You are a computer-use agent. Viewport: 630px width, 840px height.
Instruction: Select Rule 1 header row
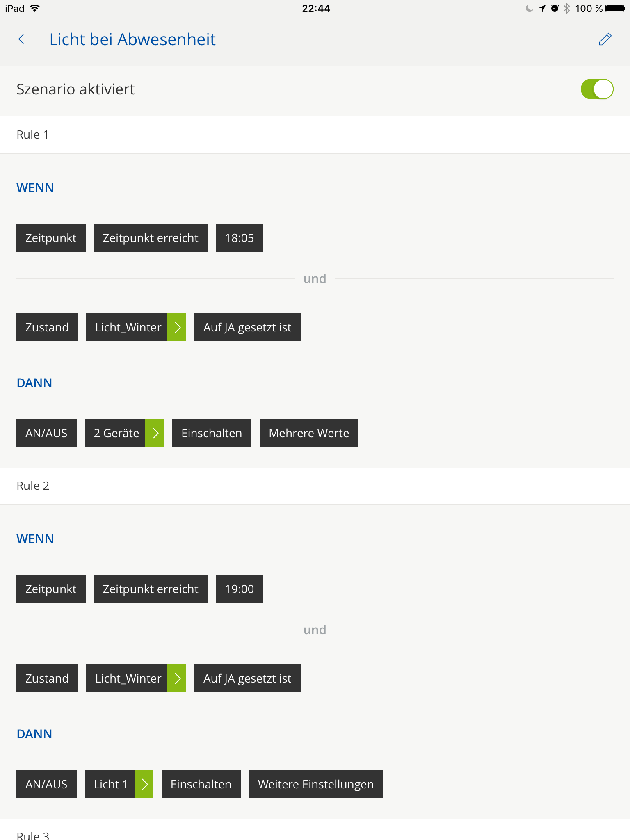tap(315, 135)
